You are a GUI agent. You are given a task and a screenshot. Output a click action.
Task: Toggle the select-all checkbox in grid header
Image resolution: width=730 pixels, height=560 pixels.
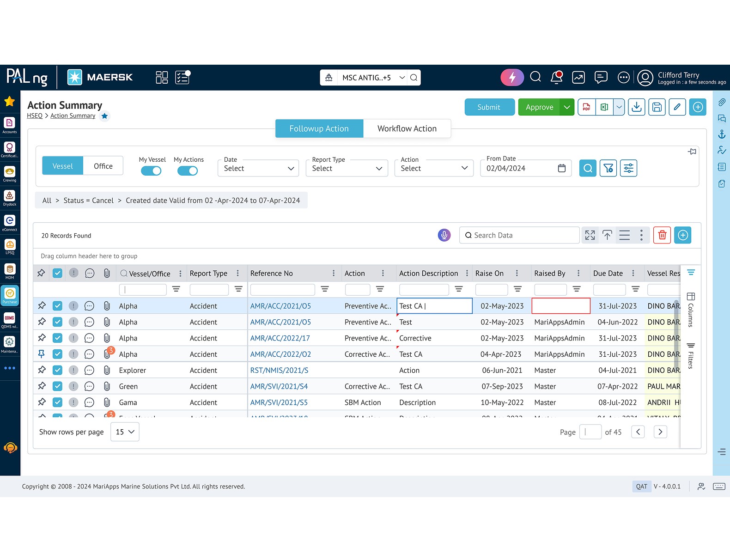click(57, 273)
